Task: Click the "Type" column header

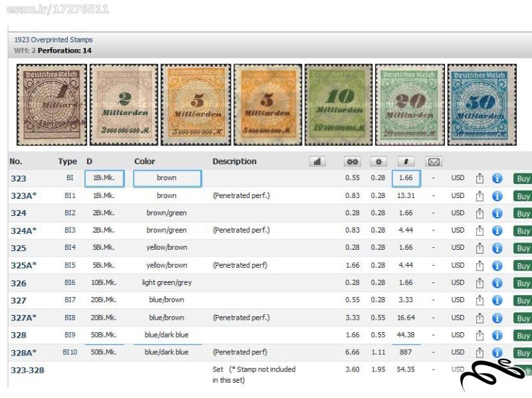Action: [x=68, y=161]
